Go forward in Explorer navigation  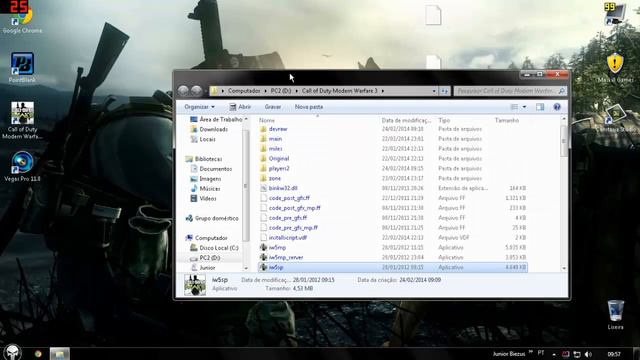[x=197, y=91]
